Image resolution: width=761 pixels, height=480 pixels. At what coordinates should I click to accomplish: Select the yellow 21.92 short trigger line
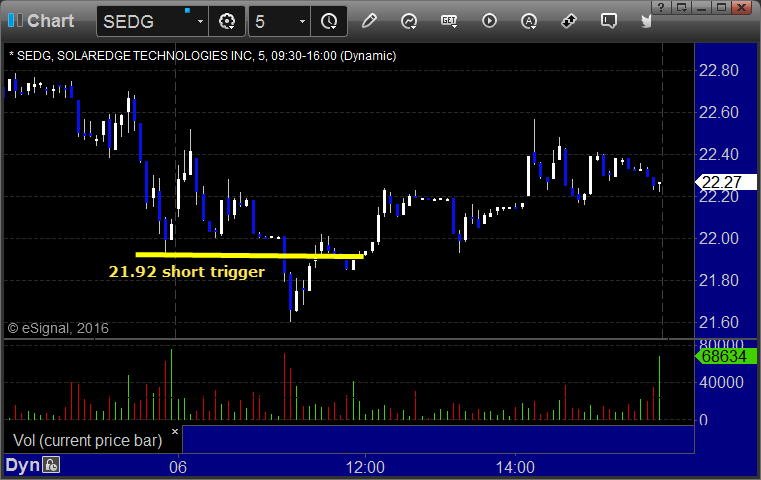[x=249, y=255]
